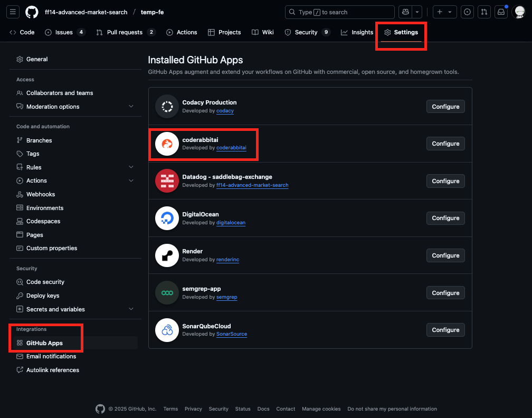Open the Render app icon

tap(167, 255)
